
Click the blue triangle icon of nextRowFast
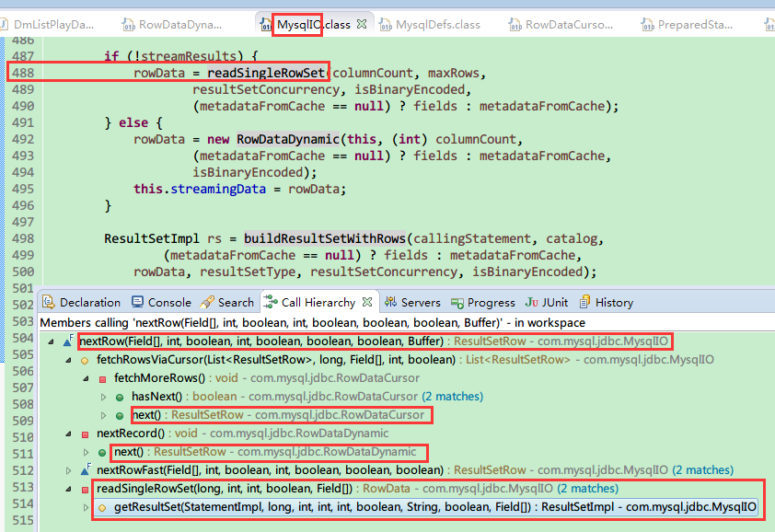pyautogui.click(x=86, y=470)
